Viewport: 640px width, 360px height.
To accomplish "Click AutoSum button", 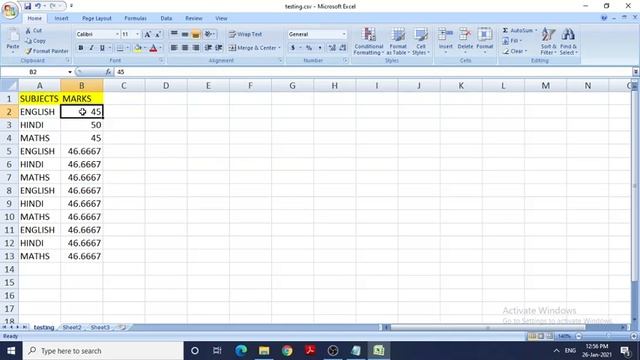I will tap(519, 31).
